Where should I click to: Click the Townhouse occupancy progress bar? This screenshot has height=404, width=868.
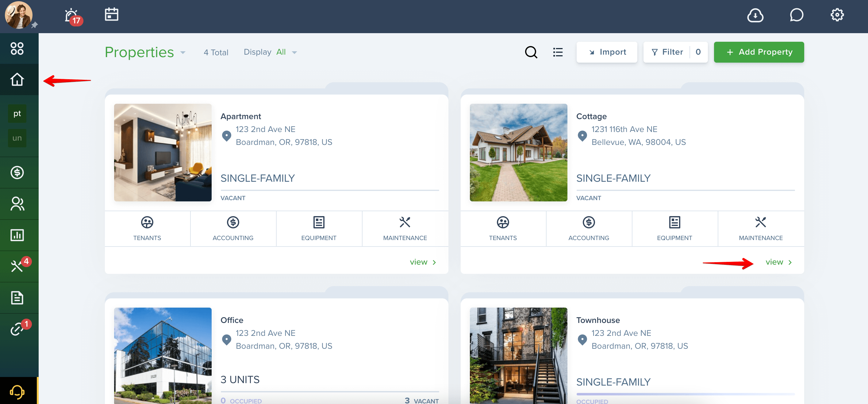tap(686, 394)
